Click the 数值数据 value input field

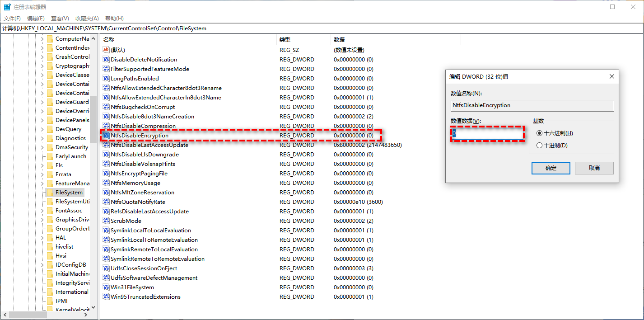click(x=488, y=134)
